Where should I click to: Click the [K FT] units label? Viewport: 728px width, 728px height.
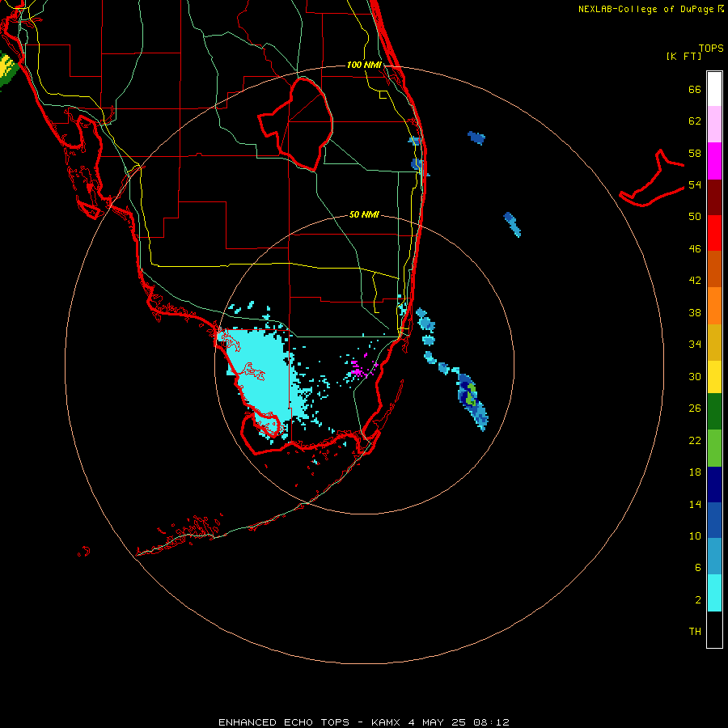tap(684, 56)
